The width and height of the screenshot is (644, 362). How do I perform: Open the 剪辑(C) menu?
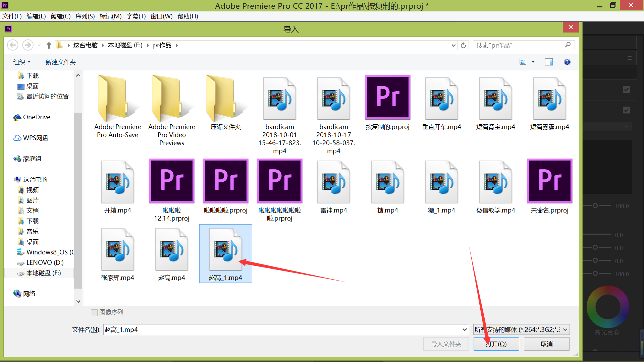(61, 16)
